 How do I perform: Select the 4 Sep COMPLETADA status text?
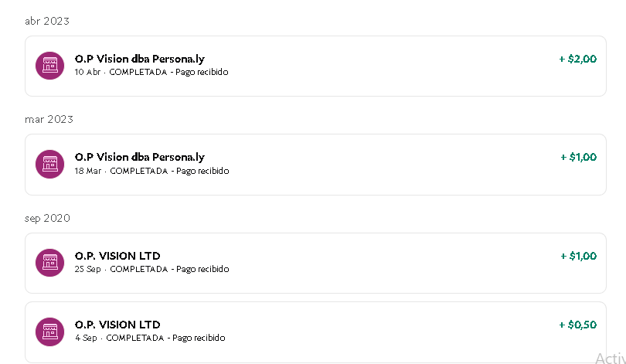135,338
